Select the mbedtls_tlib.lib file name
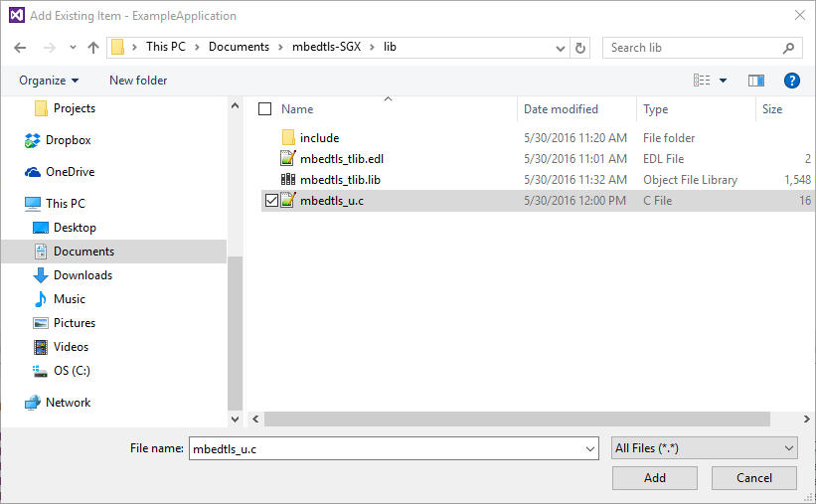This screenshot has width=816, height=504. [x=340, y=180]
